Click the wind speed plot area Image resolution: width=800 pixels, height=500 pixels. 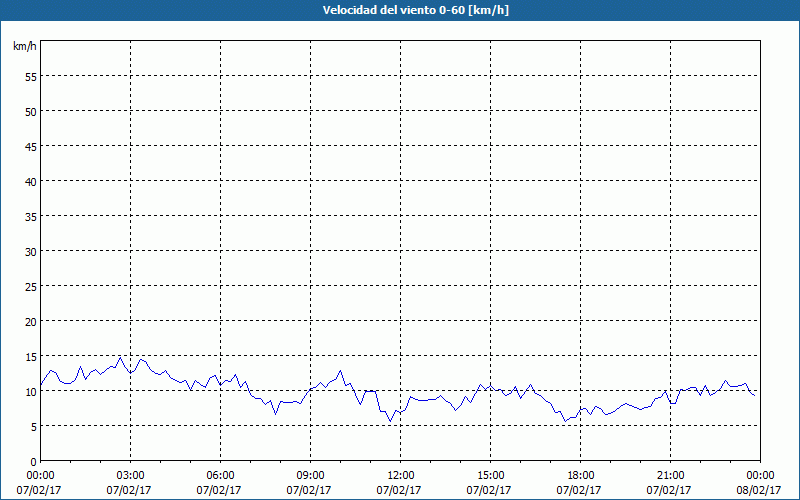[x=401, y=251]
